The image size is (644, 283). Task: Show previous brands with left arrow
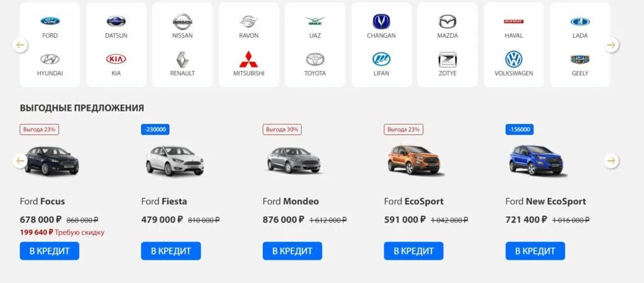20,45
